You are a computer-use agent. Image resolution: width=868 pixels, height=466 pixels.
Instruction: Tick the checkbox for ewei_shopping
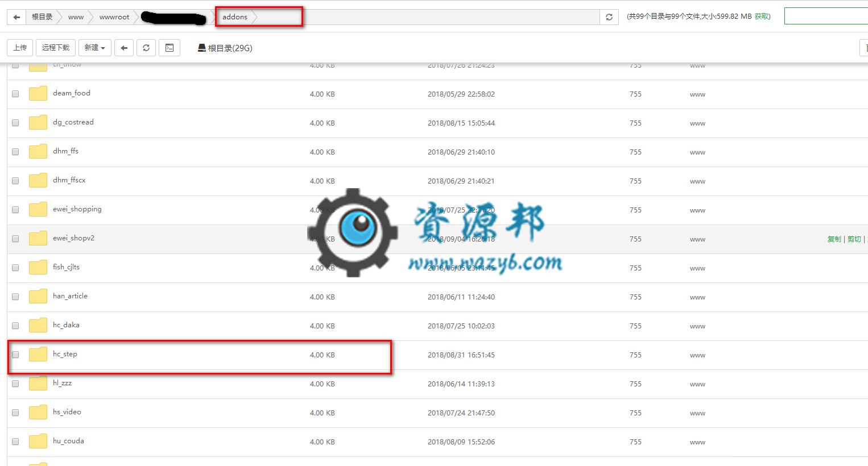tap(15, 210)
